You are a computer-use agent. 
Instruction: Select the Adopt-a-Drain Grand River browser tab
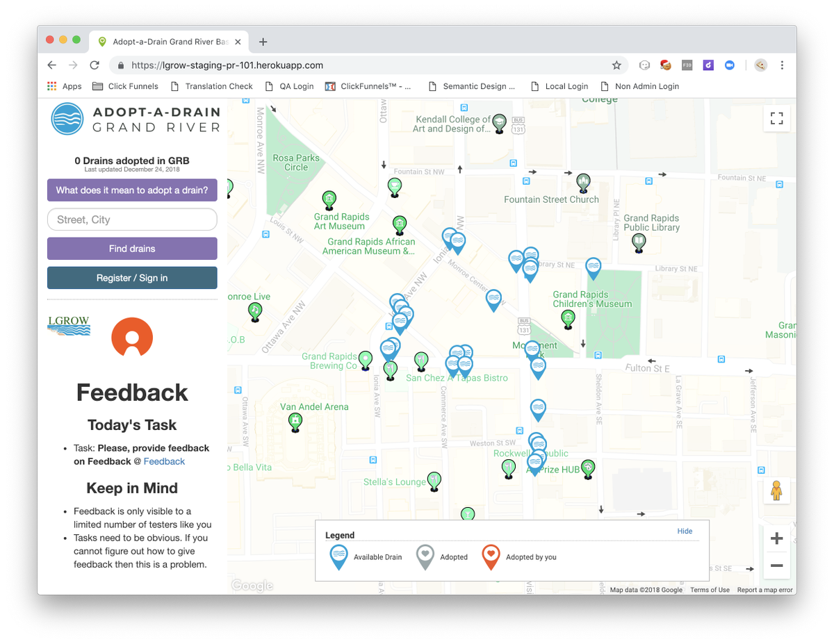[x=170, y=42]
